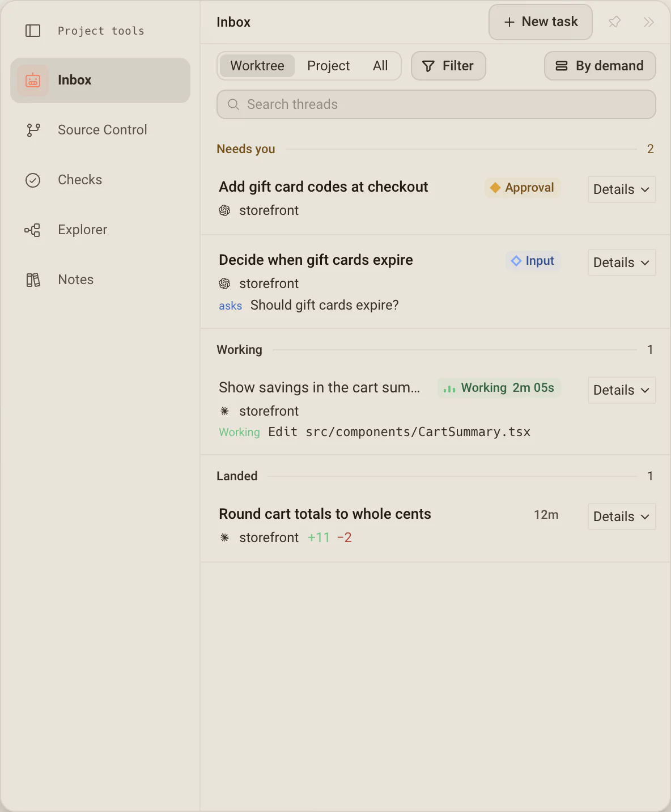671x812 pixels.
Task: Open thread Decide when gift cards expire
Action: point(316,260)
